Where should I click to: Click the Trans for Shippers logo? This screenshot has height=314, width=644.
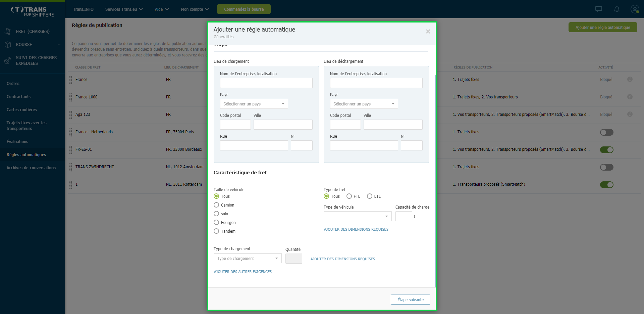tap(33, 11)
